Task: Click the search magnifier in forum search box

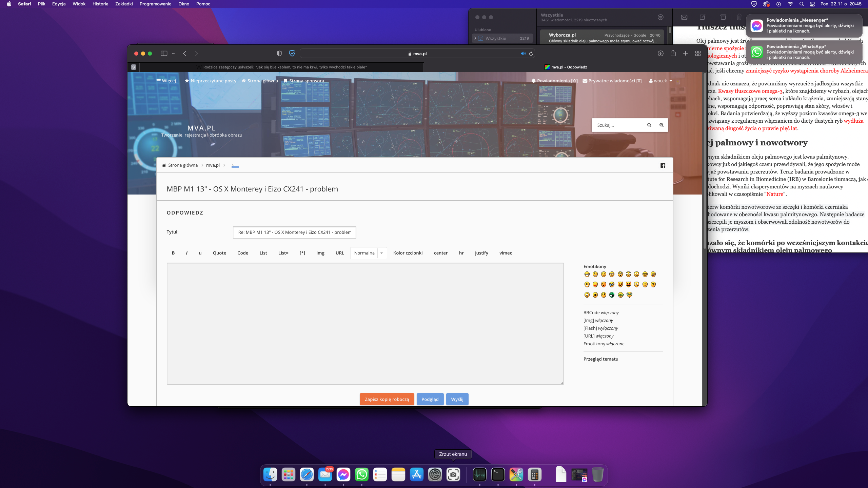Action: click(649, 125)
